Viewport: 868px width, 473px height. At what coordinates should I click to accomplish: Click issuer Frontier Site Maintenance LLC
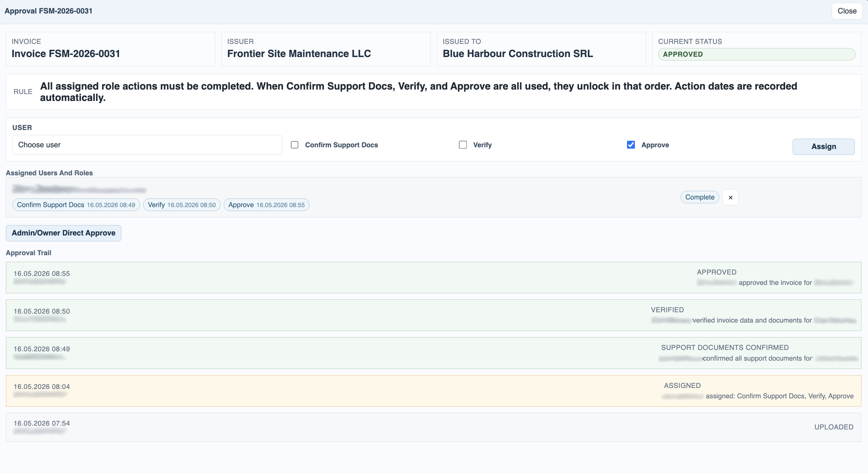point(299,54)
